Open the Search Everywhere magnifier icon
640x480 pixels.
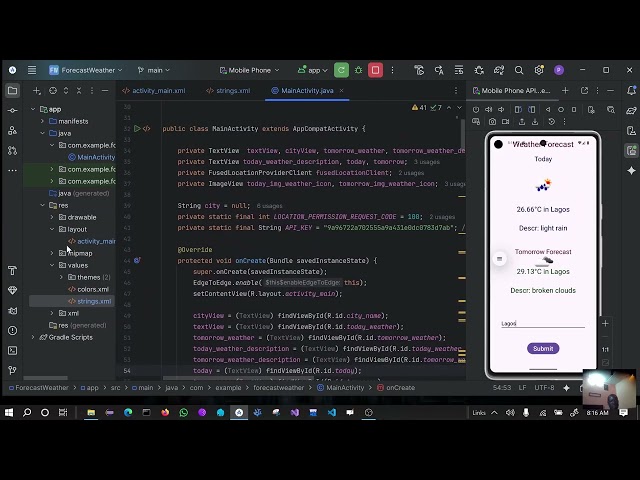pos(519,70)
